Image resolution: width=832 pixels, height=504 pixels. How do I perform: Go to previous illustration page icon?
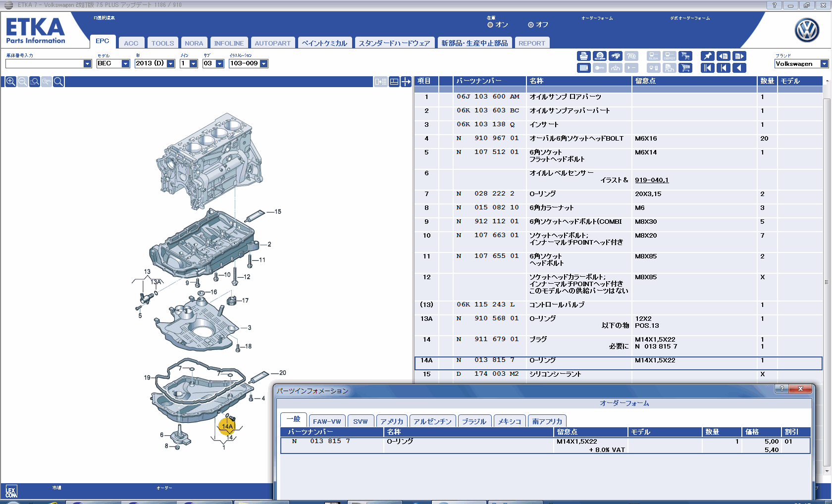pyautogui.click(x=724, y=56)
